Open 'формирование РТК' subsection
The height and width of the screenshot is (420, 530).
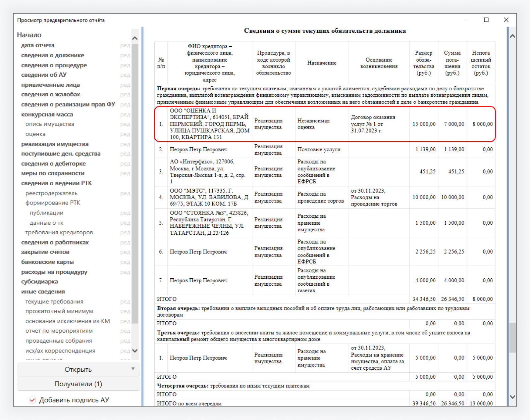(53, 203)
